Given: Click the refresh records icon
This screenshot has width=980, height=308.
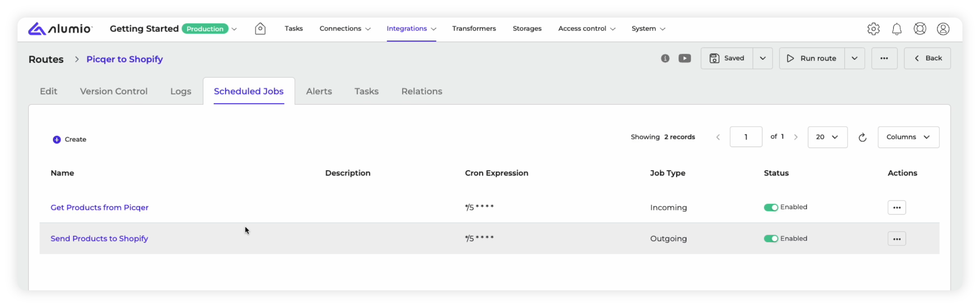Looking at the screenshot, I should click(862, 137).
